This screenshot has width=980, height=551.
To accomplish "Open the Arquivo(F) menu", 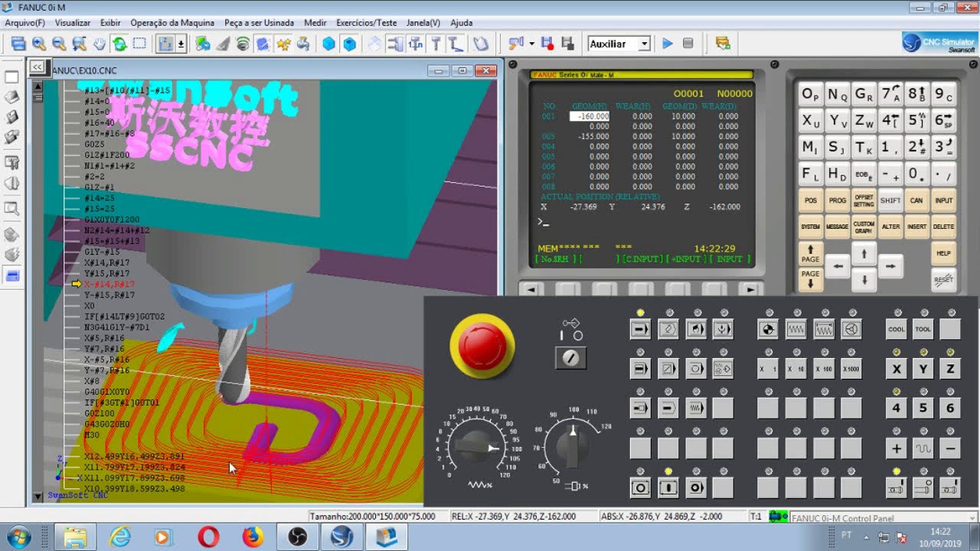I will [x=24, y=23].
